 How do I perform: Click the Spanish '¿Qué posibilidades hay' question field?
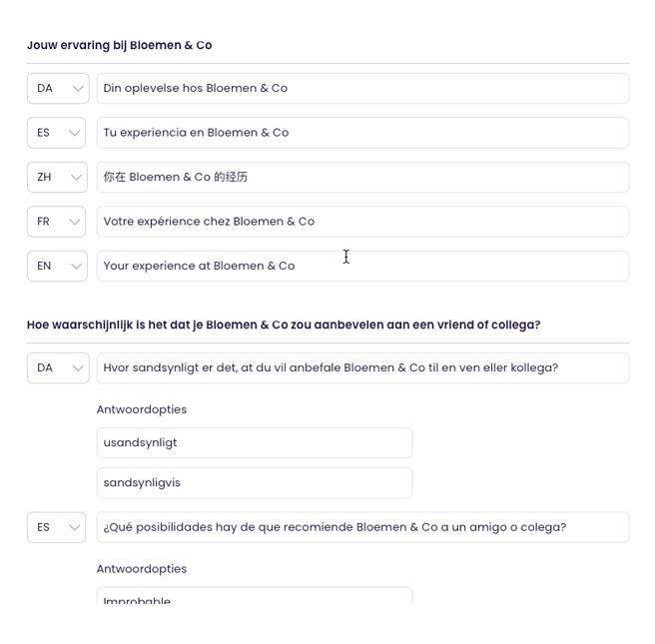point(362,527)
